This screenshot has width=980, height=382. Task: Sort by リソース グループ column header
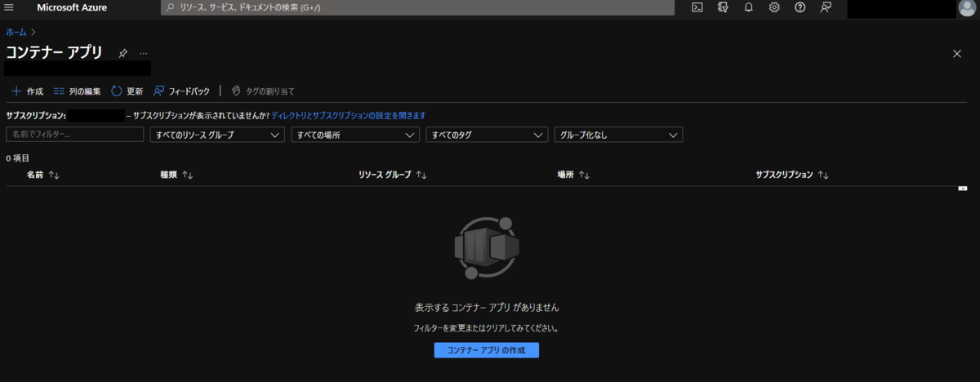click(x=393, y=175)
